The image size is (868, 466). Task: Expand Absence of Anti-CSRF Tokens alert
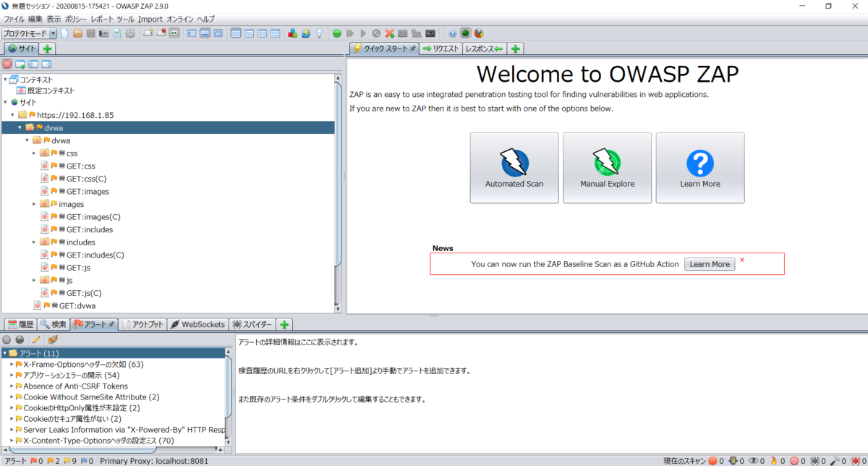click(x=12, y=386)
